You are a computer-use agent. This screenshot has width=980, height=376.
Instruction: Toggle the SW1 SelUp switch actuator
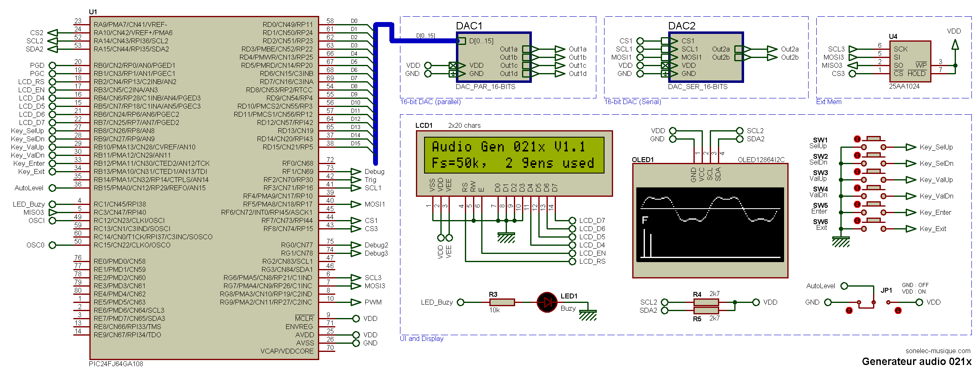pyautogui.click(x=857, y=139)
